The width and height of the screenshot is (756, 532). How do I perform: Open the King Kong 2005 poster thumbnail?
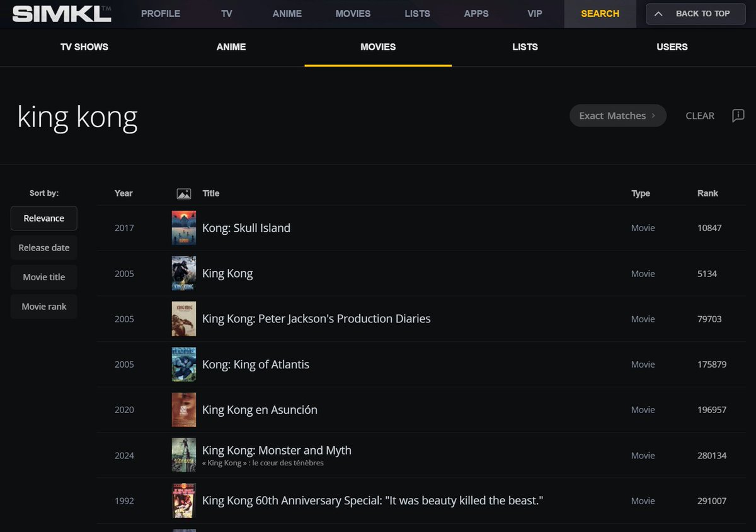(184, 273)
